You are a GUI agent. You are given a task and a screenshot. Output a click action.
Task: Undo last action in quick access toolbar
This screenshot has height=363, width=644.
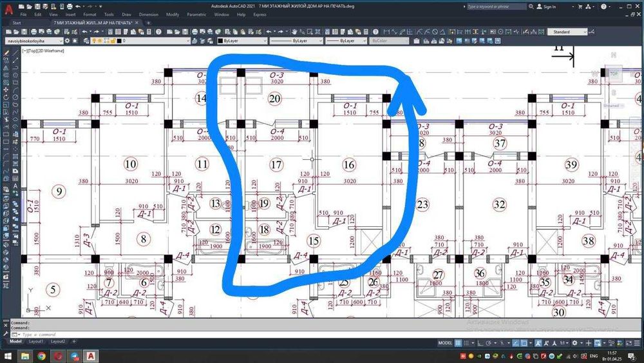pyautogui.click(x=78, y=6)
